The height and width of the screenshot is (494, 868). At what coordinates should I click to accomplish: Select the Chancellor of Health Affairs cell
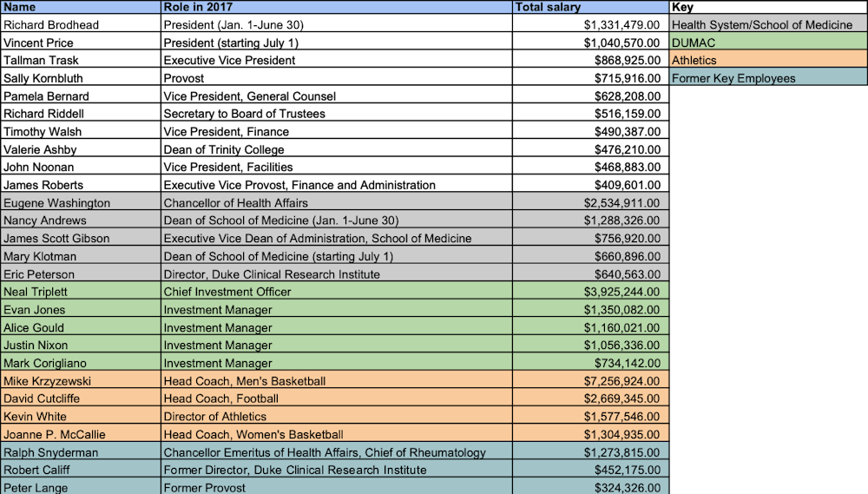pos(337,203)
